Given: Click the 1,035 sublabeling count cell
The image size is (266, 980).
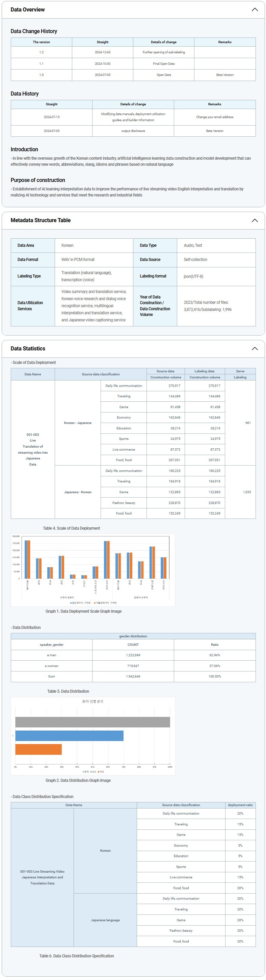Looking at the screenshot, I should 247,492.
